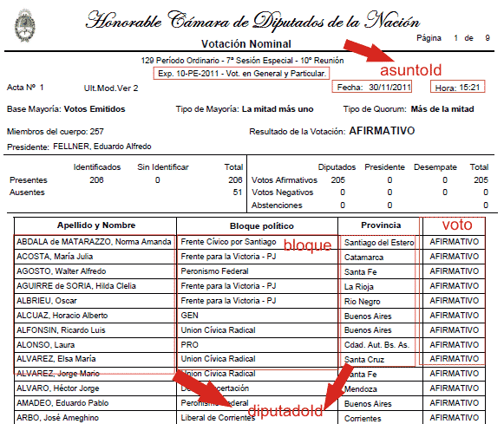This screenshot has height=424, width=504.
Task: Select 'La mitad más uno' majority type
Action: [x=278, y=109]
